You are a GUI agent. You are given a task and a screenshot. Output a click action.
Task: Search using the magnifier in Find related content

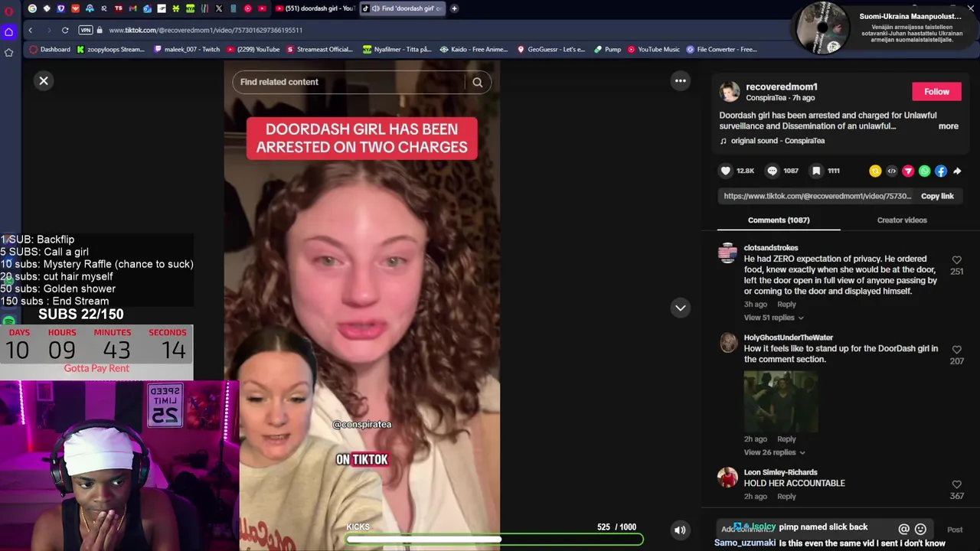477,82
